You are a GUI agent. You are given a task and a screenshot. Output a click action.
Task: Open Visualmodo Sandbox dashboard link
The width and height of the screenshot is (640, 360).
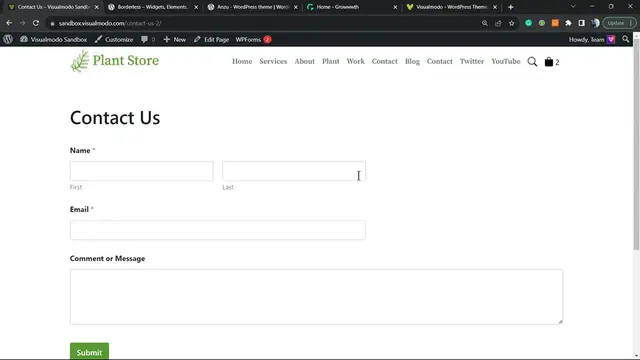coord(53,39)
